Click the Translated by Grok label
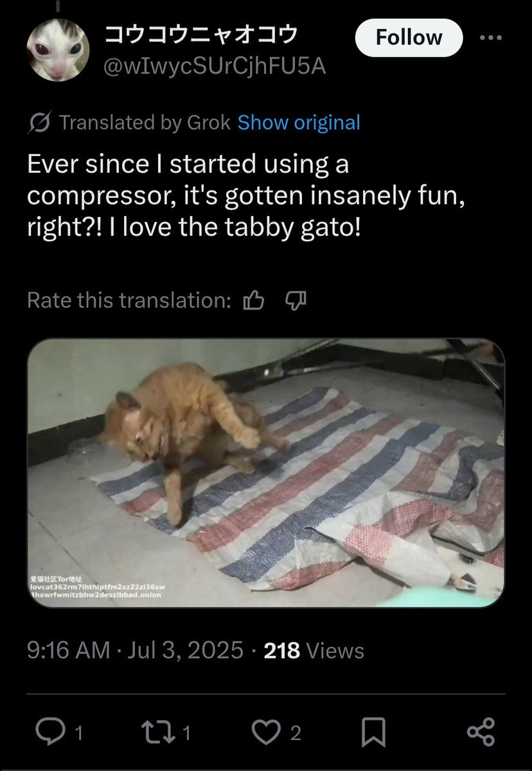This screenshot has height=771, width=532. [x=145, y=123]
